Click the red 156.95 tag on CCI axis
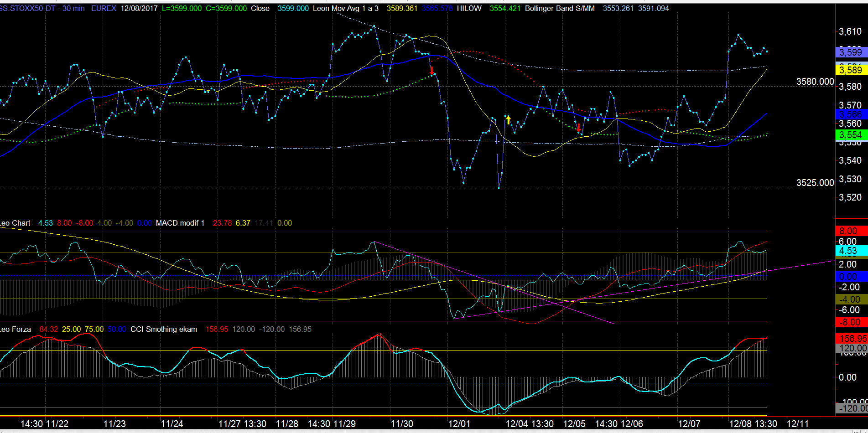Image resolution: width=868 pixels, height=433 pixels. coord(852,339)
